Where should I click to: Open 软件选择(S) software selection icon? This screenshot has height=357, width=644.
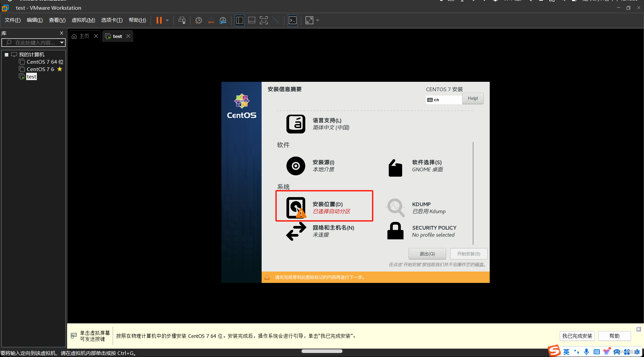click(x=395, y=167)
